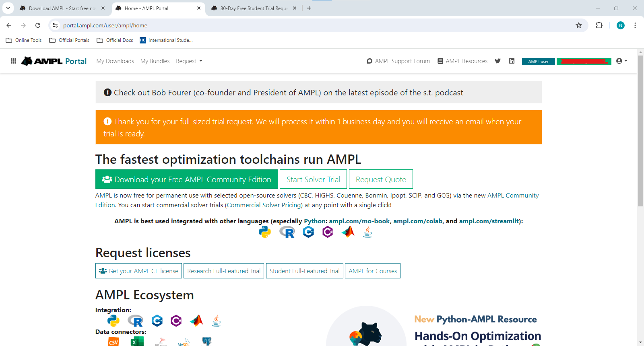Open the Chrome profile avatar N
The height and width of the screenshot is (346, 644).
pyautogui.click(x=621, y=25)
